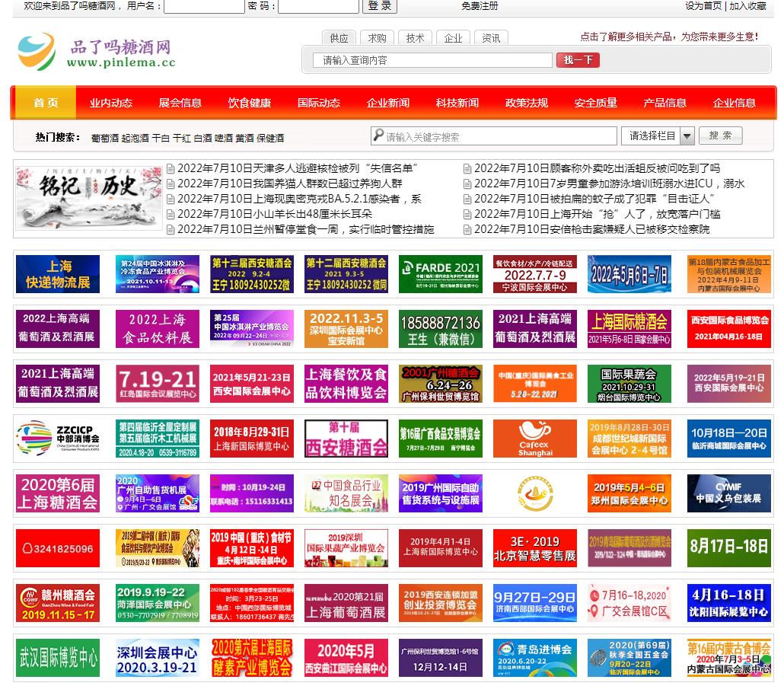Open the 深圳会展中心 2020.3.19-21 banner
Image resolution: width=784 pixels, height=686 pixels.
pyautogui.click(x=158, y=658)
